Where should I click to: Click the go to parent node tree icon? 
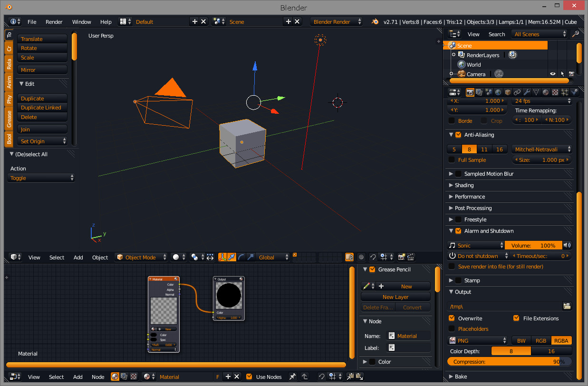click(x=304, y=376)
